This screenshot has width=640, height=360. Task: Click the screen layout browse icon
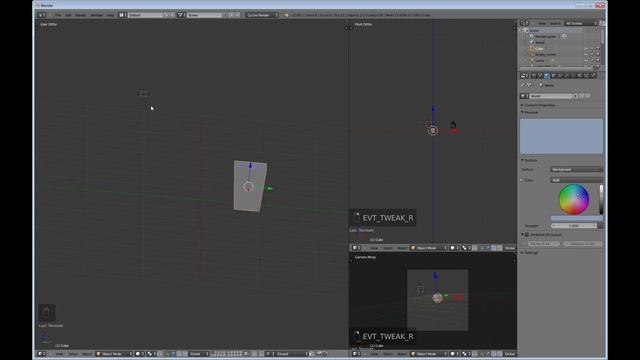pyautogui.click(x=122, y=15)
